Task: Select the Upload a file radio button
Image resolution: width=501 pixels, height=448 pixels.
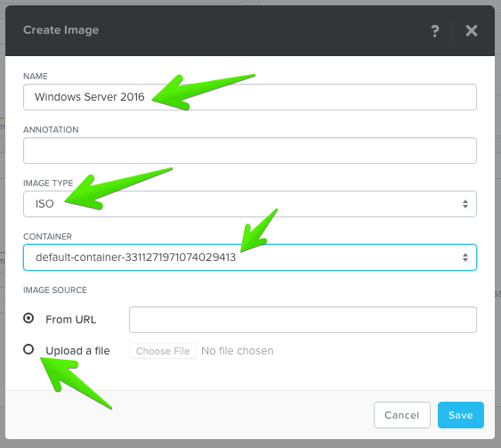Action: point(28,349)
